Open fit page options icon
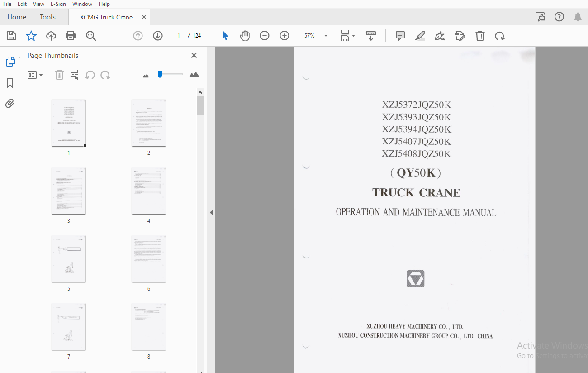The height and width of the screenshot is (373, 588). [345, 36]
